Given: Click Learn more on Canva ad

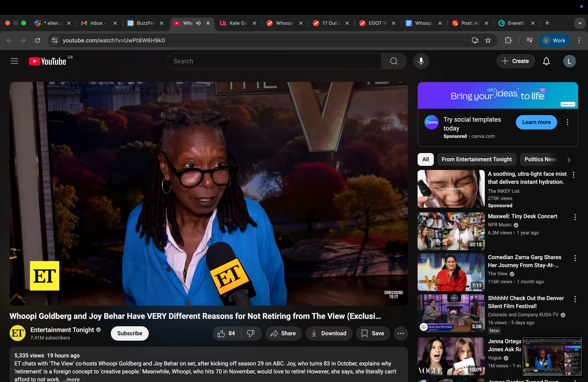Looking at the screenshot, I should pyautogui.click(x=536, y=122).
